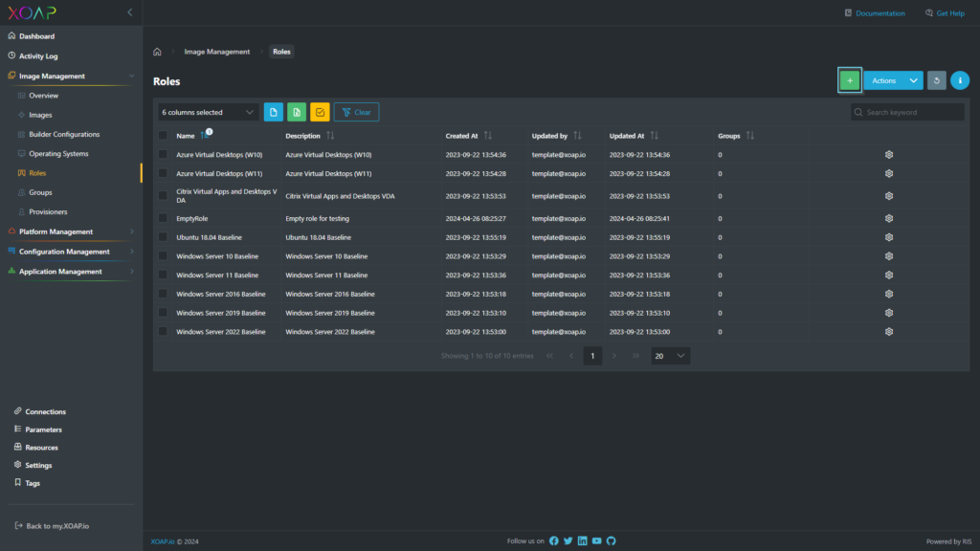Click the Search keyword input field
Screen dimensions: 980x551
point(907,113)
